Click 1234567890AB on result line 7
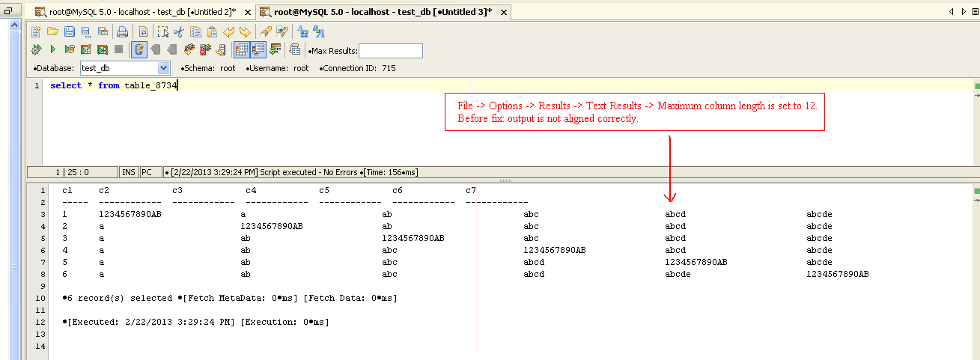The image size is (980, 360). [696, 262]
